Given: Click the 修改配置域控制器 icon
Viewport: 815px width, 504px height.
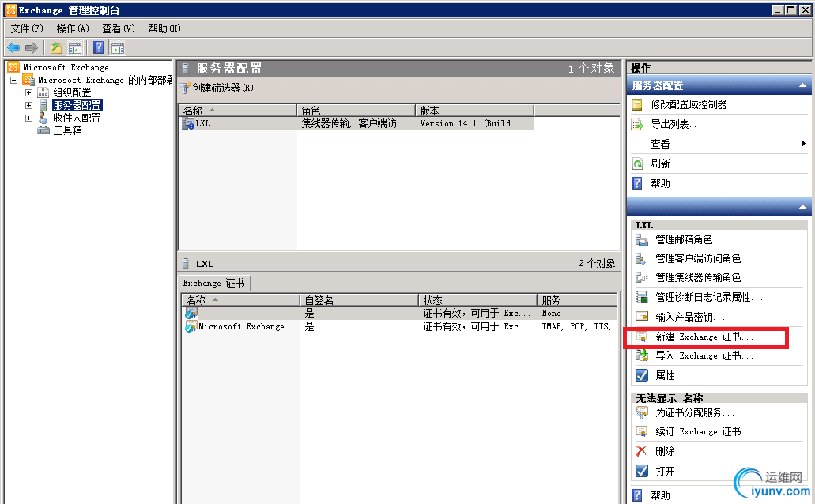Looking at the screenshot, I should click(x=637, y=105).
